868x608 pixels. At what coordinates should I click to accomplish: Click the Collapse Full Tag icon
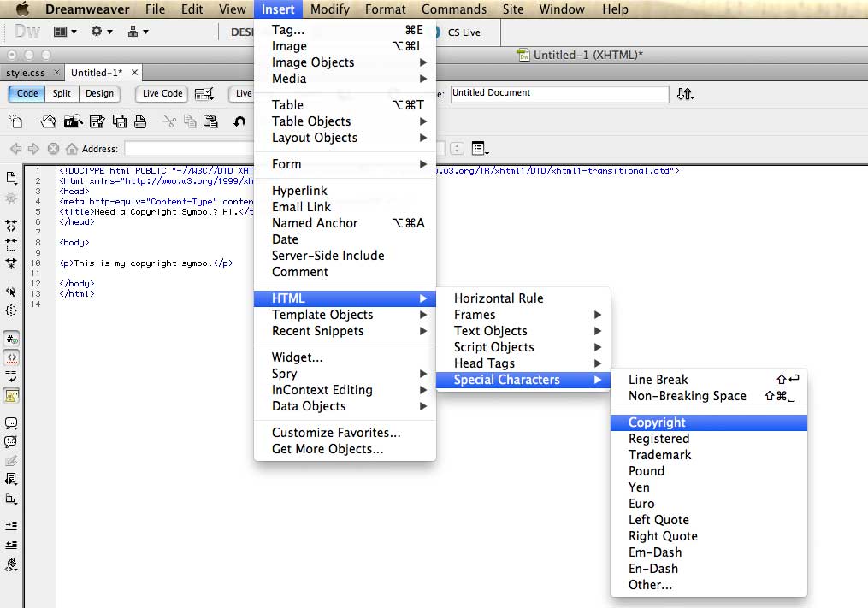pos(11,226)
